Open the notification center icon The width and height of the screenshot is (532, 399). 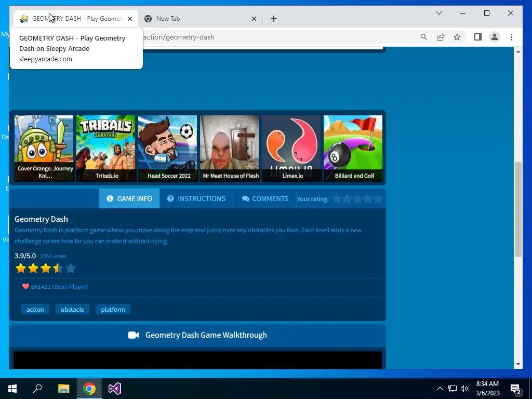point(516,389)
